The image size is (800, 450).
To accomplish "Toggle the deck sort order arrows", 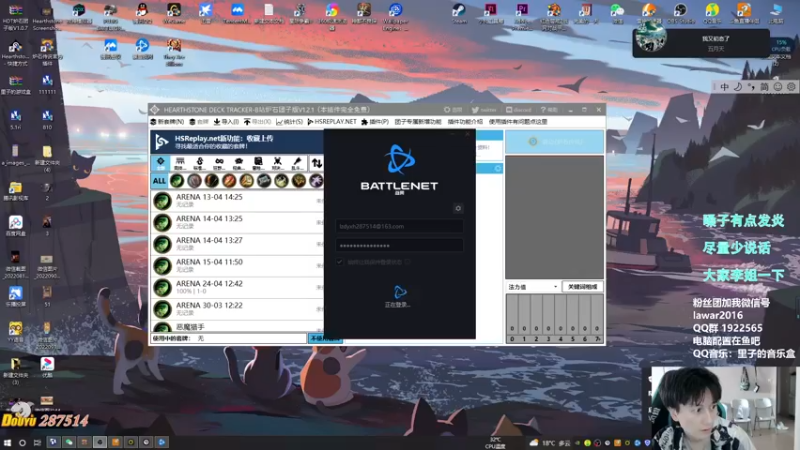I will (317, 163).
